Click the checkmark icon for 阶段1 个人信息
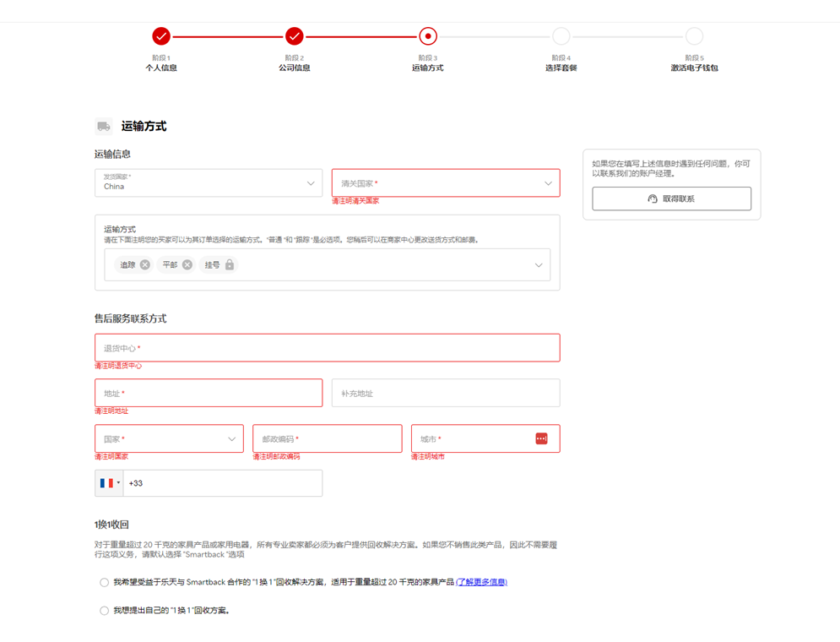 pos(160,36)
